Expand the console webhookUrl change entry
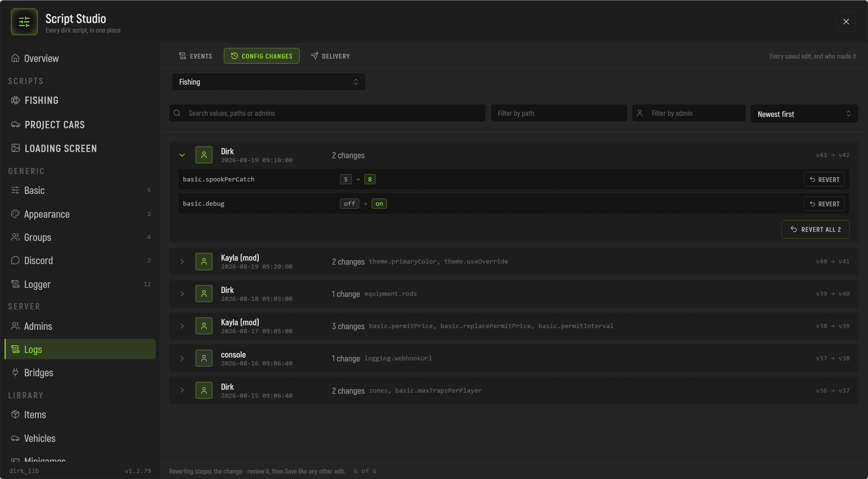This screenshot has height=479, width=868. [182, 358]
